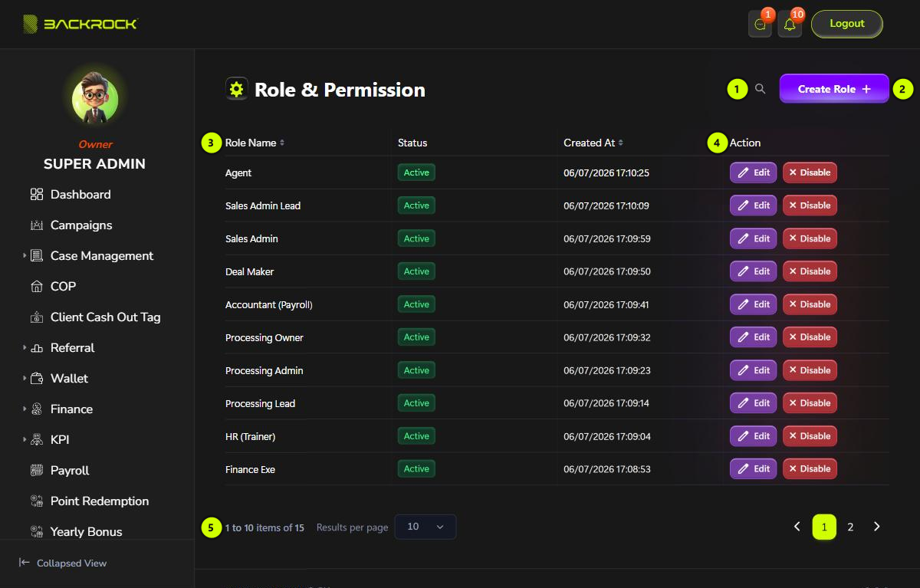This screenshot has width=920, height=588.
Task: Click the Collapsed View icon
Action: click(25, 563)
